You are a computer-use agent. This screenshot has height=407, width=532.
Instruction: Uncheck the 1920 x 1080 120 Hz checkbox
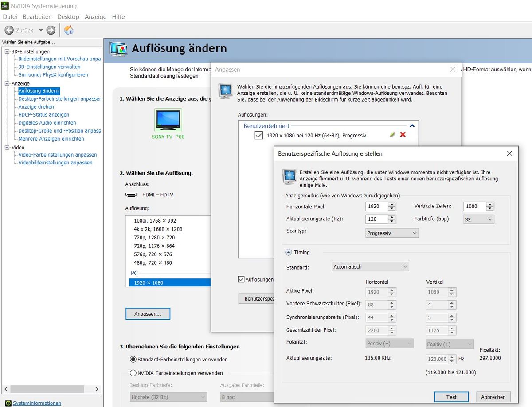tap(259, 135)
